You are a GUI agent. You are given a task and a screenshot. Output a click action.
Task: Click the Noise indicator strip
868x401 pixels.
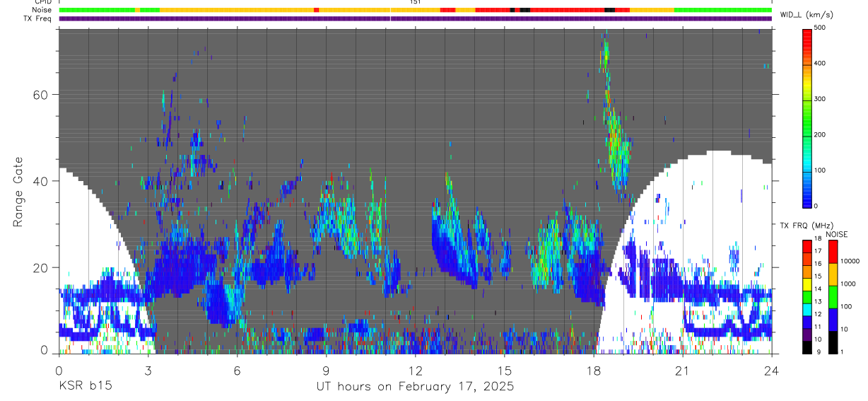(x=415, y=10)
